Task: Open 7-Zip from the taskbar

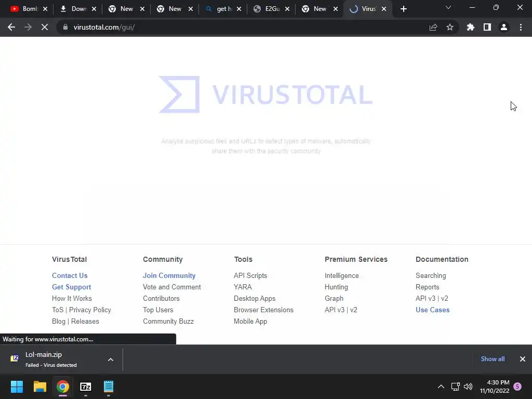Action: pyautogui.click(x=86, y=387)
